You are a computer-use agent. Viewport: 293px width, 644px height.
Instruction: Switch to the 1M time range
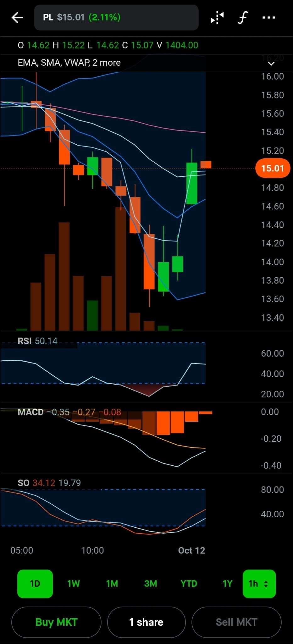point(112,584)
